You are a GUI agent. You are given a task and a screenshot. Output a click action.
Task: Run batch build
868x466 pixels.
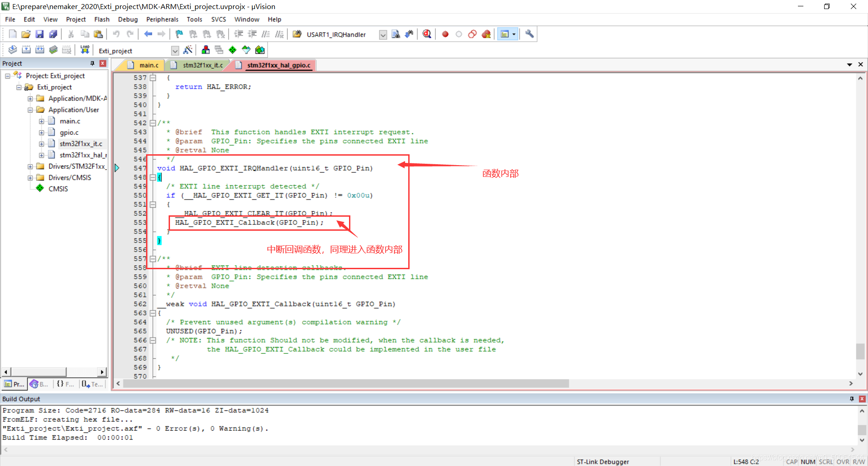coord(53,50)
